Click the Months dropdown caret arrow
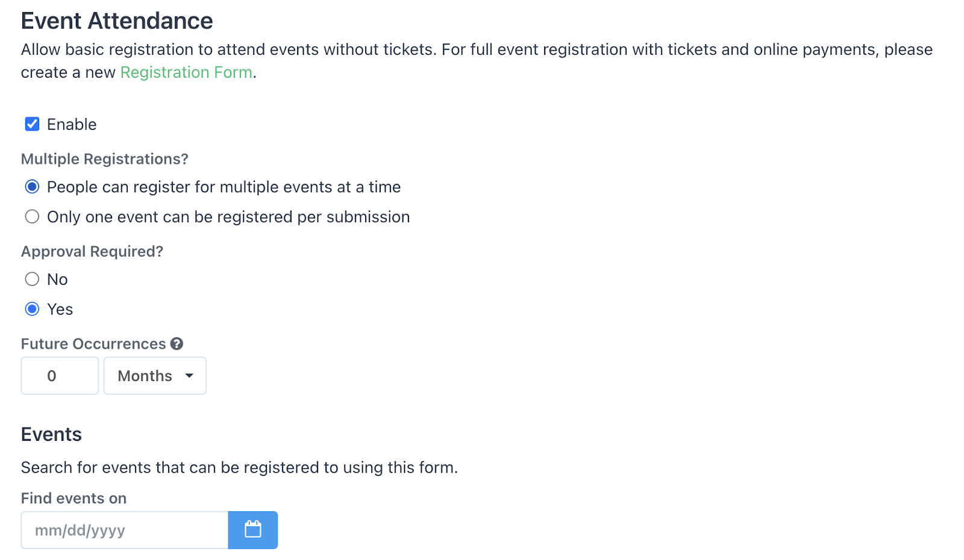The height and width of the screenshot is (560, 964). click(189, 376)
